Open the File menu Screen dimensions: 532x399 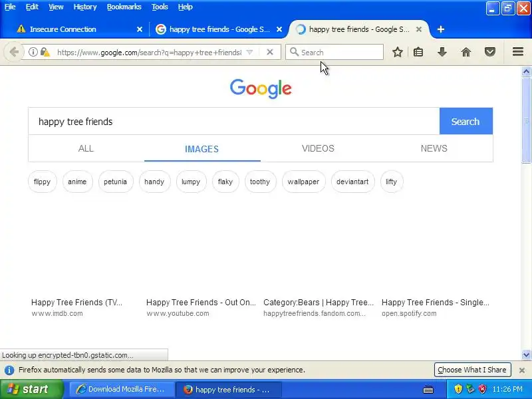[10, 7]
